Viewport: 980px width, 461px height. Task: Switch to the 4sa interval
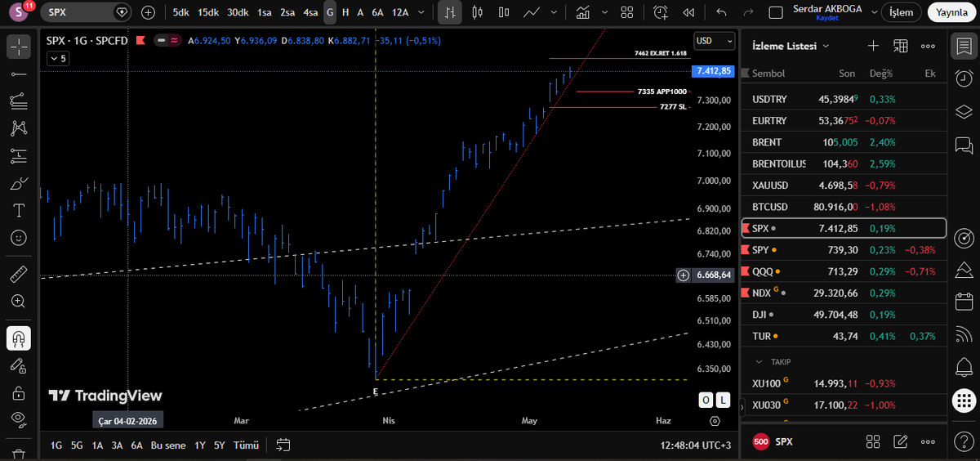[x=310, y=12]
